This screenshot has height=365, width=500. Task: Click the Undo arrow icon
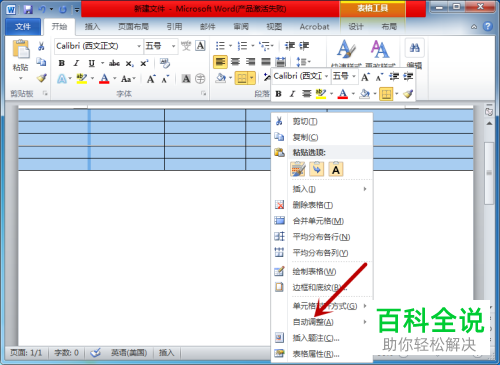(42, 9)
